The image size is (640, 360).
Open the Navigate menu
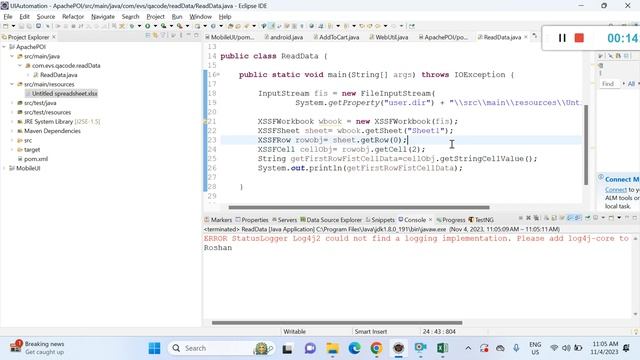(x=103, y=17)
